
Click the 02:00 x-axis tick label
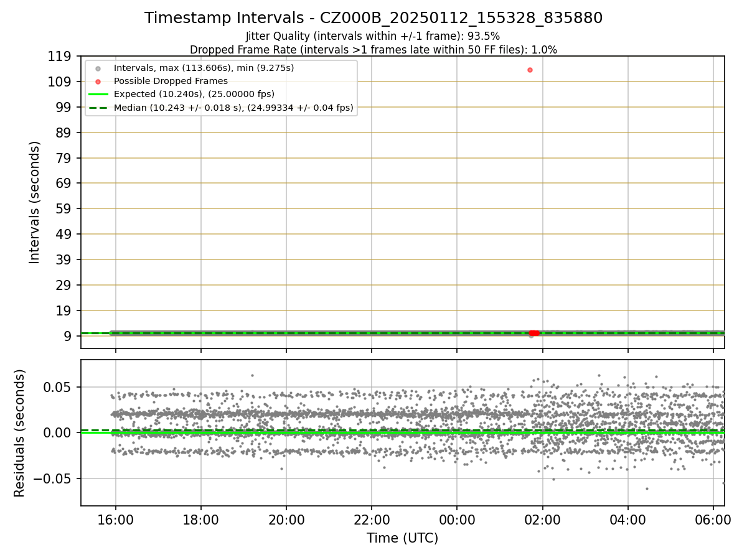tap(542, 520)
